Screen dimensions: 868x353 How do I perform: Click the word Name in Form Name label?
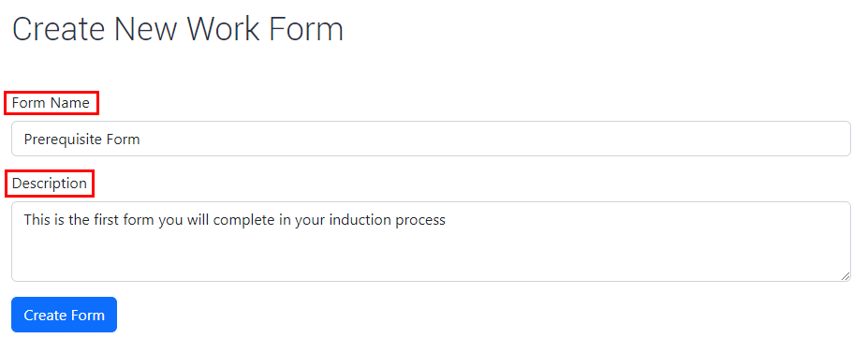pos(69,103)
